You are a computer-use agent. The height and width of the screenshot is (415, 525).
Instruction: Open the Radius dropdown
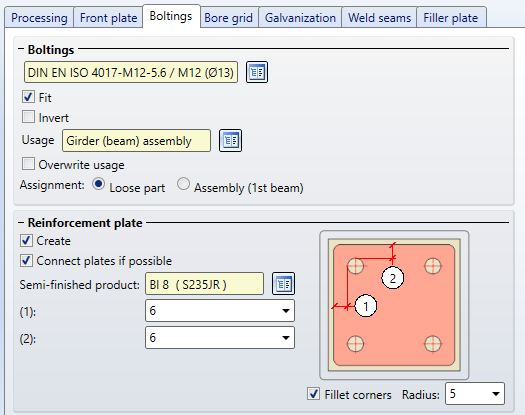point(475,394)
